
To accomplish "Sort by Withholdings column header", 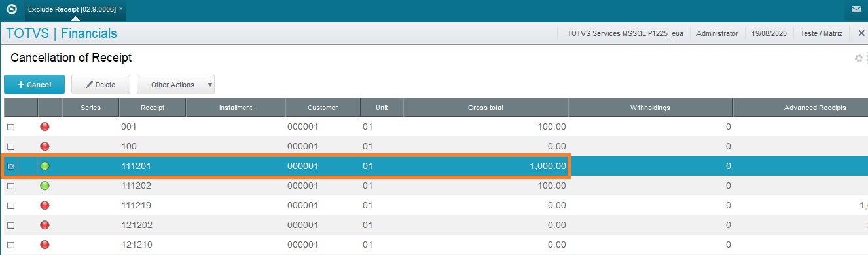I will pyautogui.click(x=650, y=108).
